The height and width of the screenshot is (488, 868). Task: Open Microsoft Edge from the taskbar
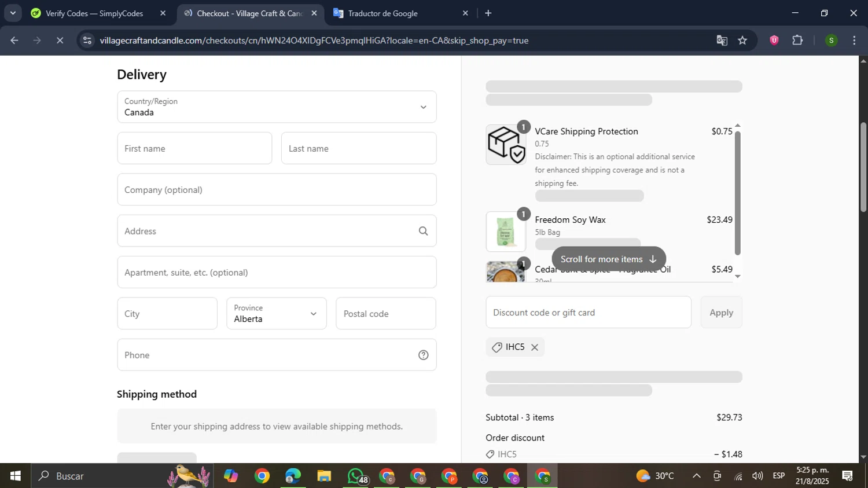pos(293,476)
